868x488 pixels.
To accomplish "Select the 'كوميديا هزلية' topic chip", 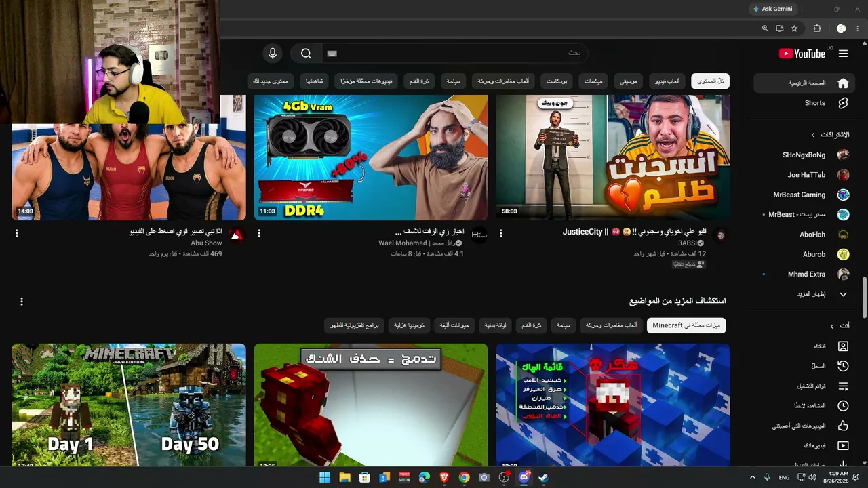I will [410, 325].
